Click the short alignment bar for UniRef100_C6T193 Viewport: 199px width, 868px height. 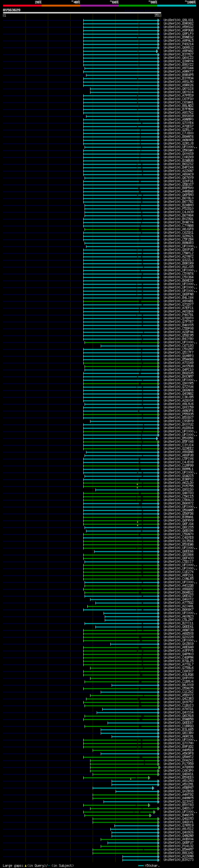tap(130, 346)
